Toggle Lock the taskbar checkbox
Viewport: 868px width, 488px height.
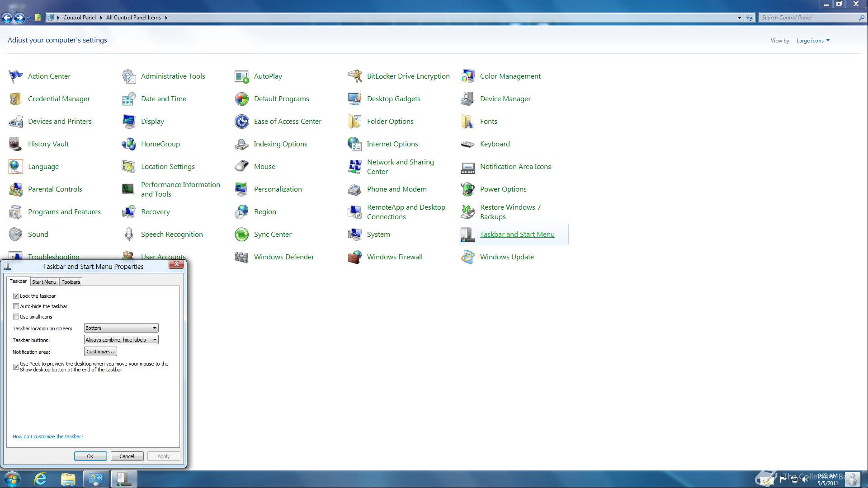point(16,296)
